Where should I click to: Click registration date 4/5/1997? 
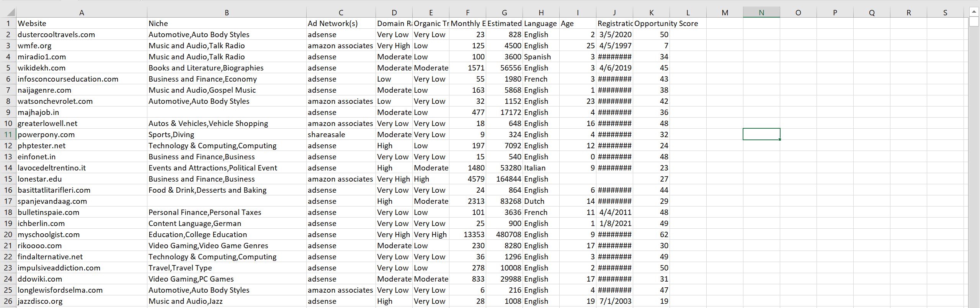(x=614, y=46)
